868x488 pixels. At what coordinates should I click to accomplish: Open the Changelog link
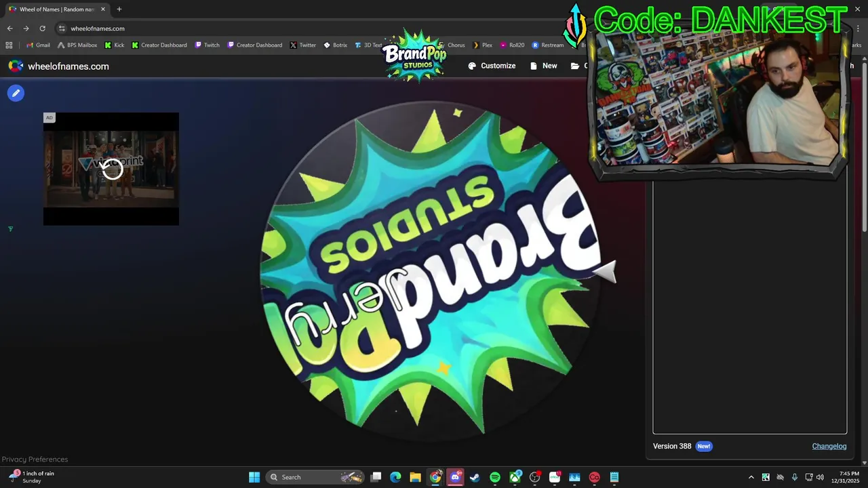click(829, 446)
